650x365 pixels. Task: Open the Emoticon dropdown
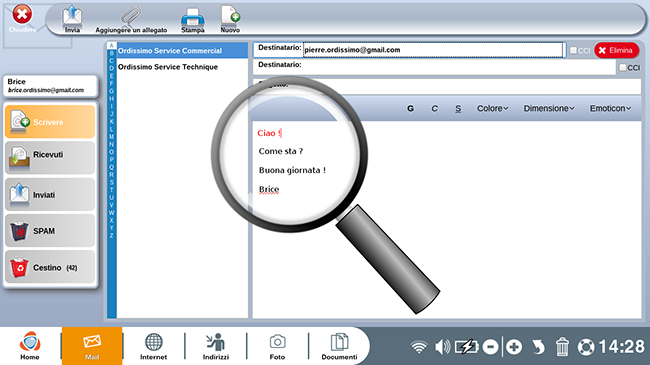[610, 108]
